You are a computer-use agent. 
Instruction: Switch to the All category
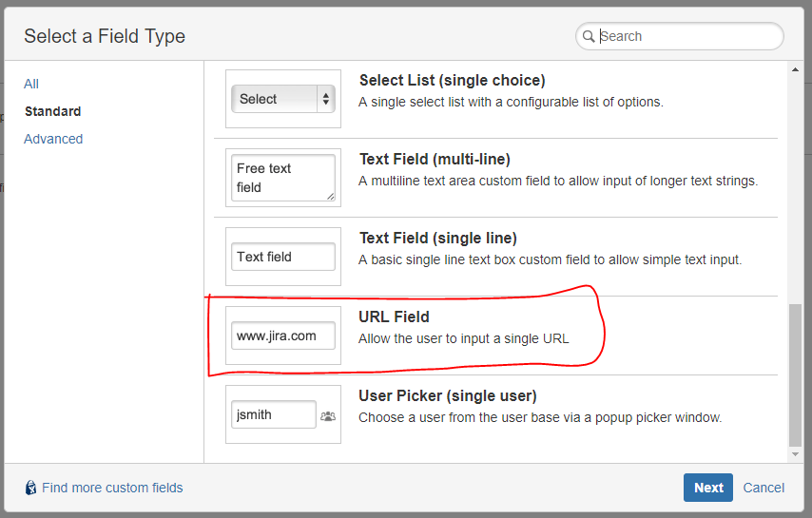point(31,84)
